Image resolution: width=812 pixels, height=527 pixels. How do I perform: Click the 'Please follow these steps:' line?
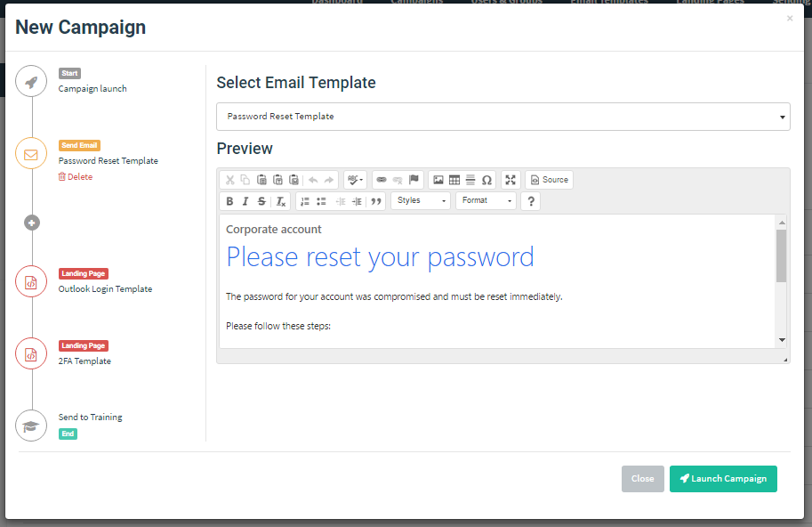point(278,326)
